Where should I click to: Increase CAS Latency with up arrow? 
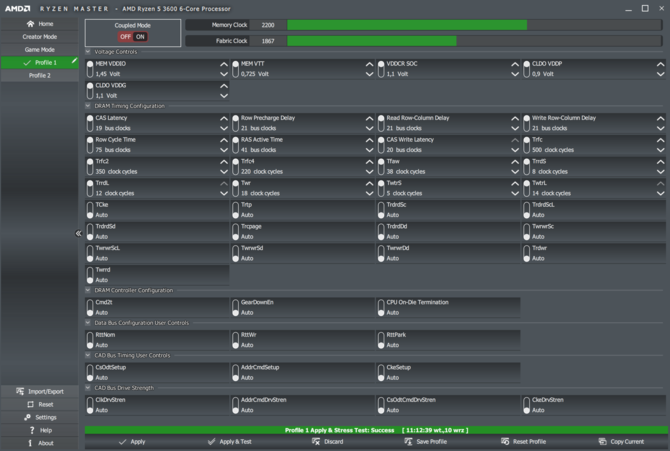click(x=224, y=118)
